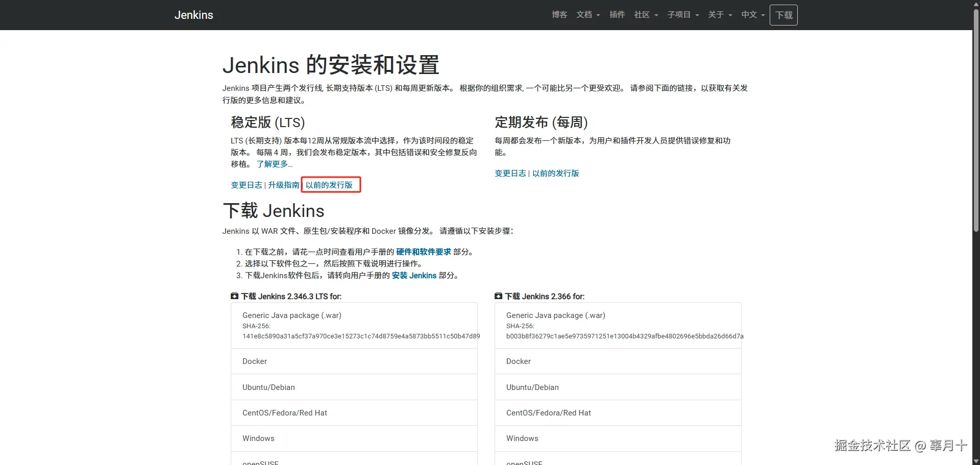The height and width of the screenshot is (465, 980).
Task: Choose Docker under Jenkins 2.346.3 LTS
Action: tap(354, 361)
